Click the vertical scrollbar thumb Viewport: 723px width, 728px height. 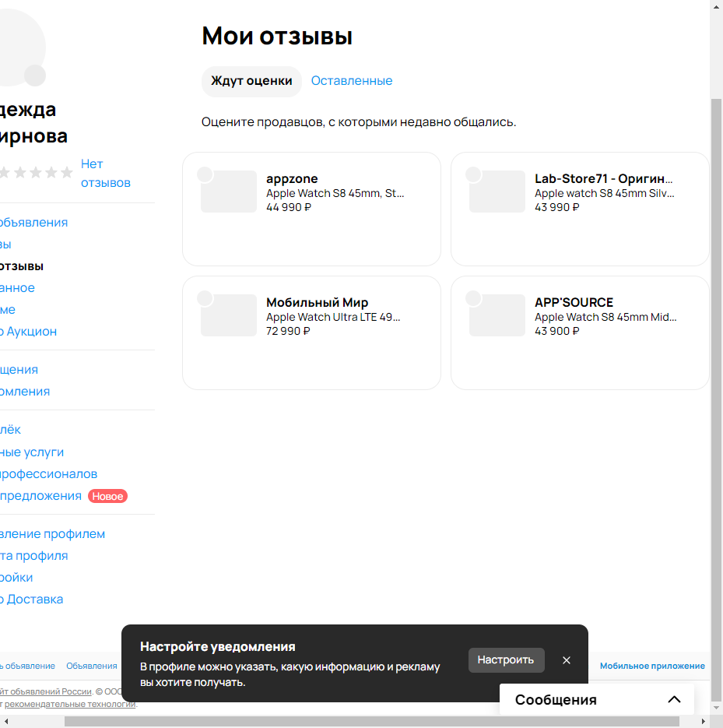coord(717,399)
